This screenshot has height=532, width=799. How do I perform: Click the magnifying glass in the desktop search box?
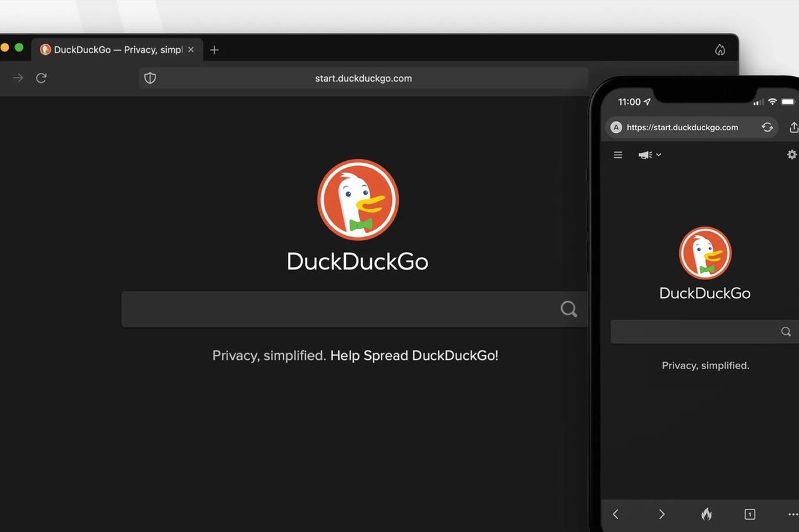click(x=568, y=308)
